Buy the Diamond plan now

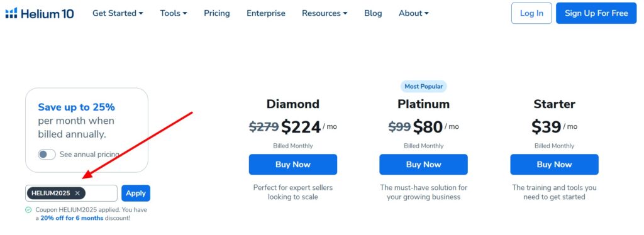coord(293,165)
